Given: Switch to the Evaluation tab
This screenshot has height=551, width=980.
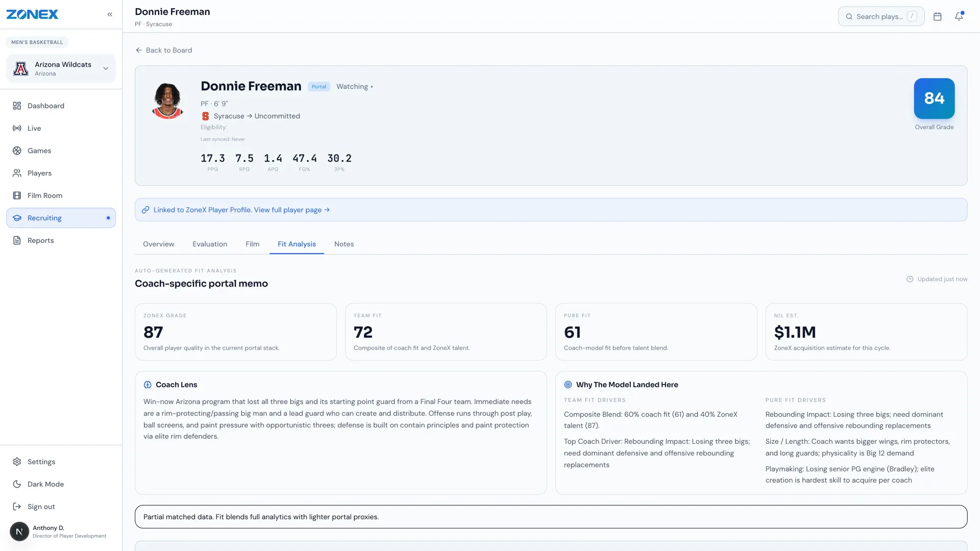Looking at the screenshot, I should click(x=210, y=244).
